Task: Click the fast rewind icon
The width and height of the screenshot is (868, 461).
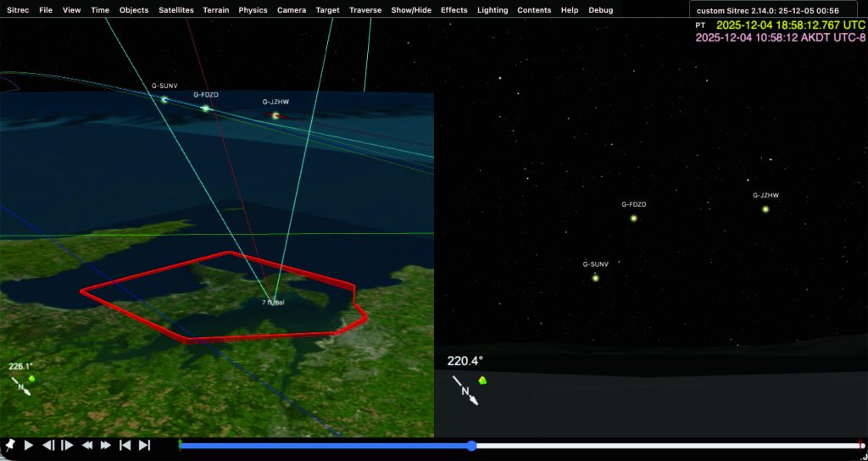Action: tap(87, 445)
